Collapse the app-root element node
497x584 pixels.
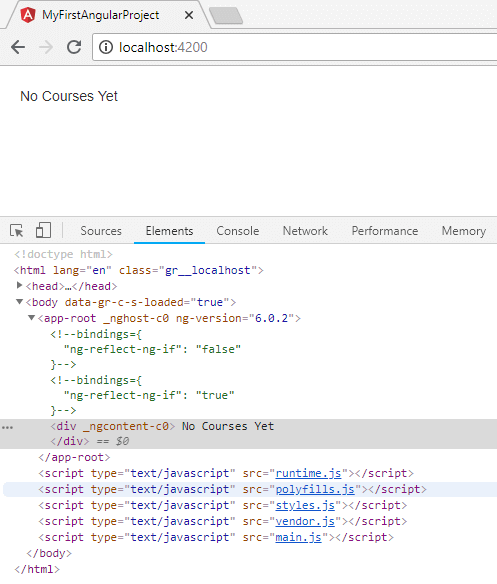tap(32, 318)
